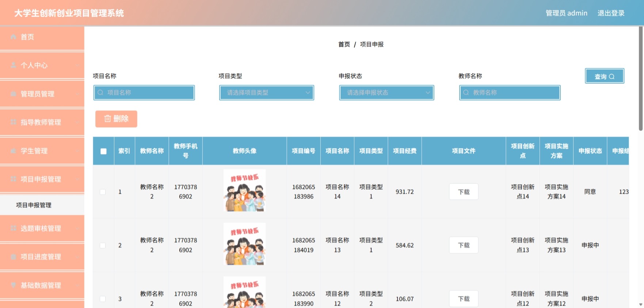644x308 pixels.
Task: Click the icon beside 学生管理
Action: pos(14,151)
